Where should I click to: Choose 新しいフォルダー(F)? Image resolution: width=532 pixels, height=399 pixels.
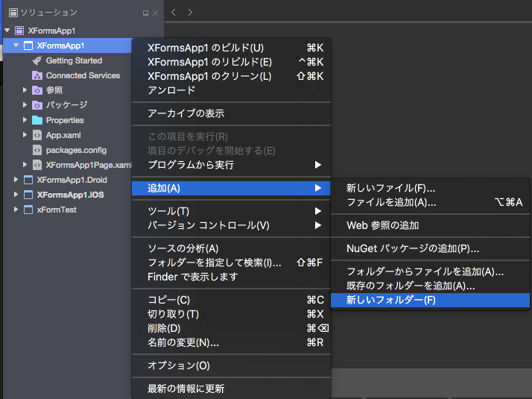point(430,301)
